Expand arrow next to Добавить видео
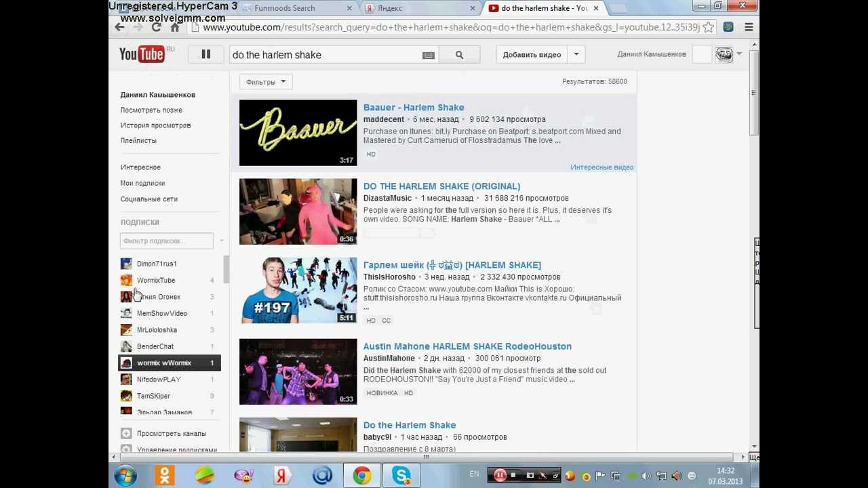 point(576,54)
